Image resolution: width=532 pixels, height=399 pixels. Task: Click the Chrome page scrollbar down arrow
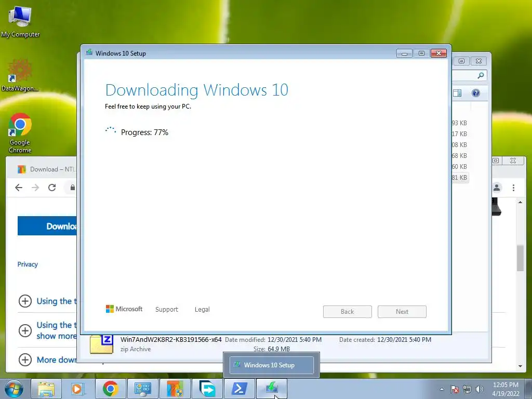point(520,366)
